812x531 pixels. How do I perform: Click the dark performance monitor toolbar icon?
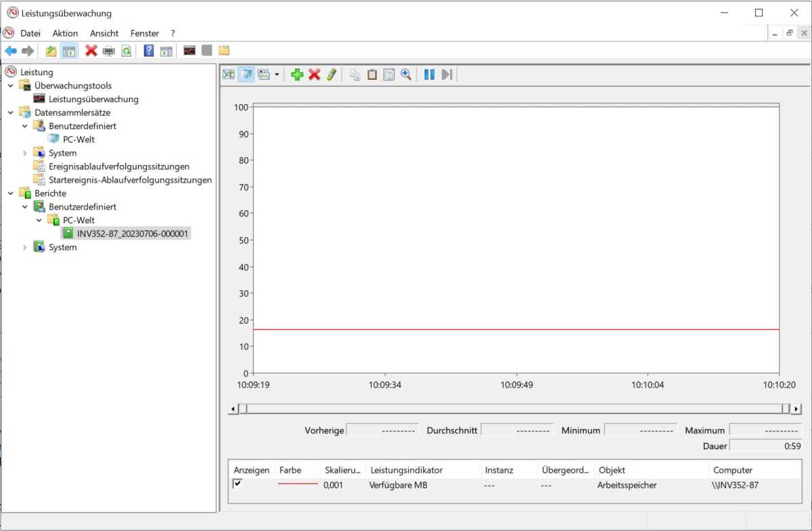tap(189, 51)
